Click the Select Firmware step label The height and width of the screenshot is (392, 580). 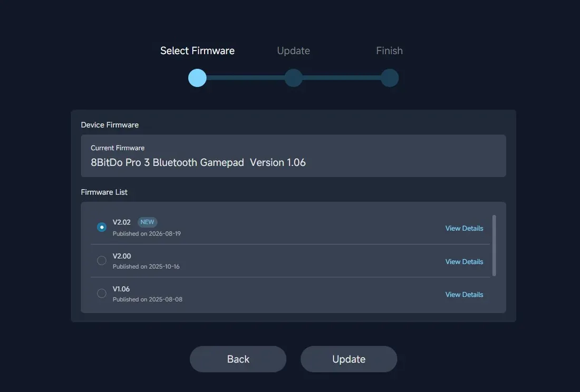[197, 51]
